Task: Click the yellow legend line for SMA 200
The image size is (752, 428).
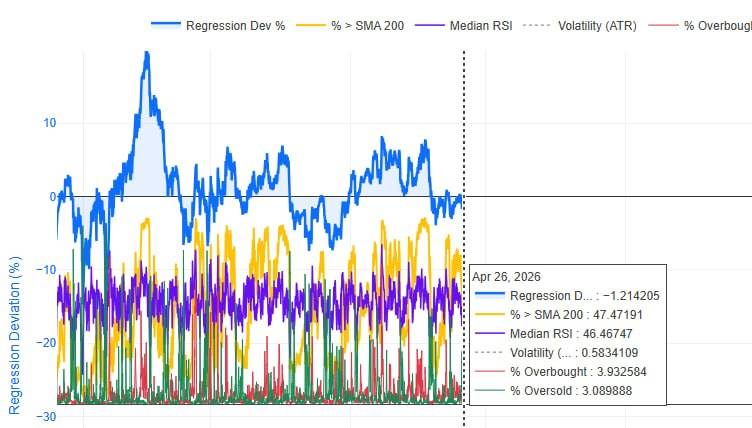Action: pyautogui.click(x=311, y=25)
